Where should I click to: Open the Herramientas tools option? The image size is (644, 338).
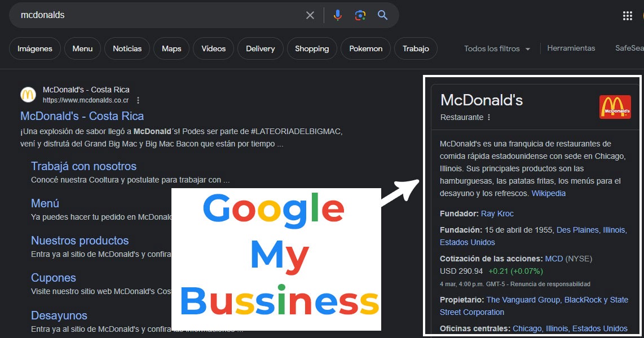point(571,48)
